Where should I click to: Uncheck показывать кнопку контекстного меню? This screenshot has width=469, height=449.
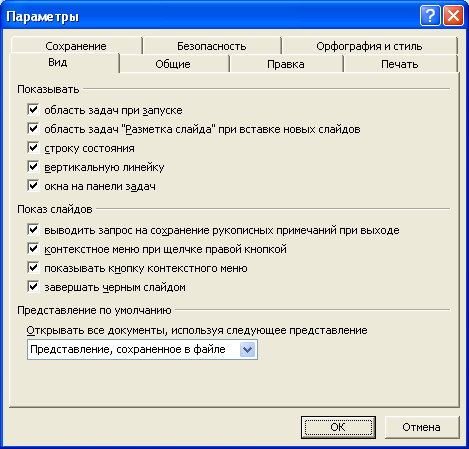tap(33, 267)
